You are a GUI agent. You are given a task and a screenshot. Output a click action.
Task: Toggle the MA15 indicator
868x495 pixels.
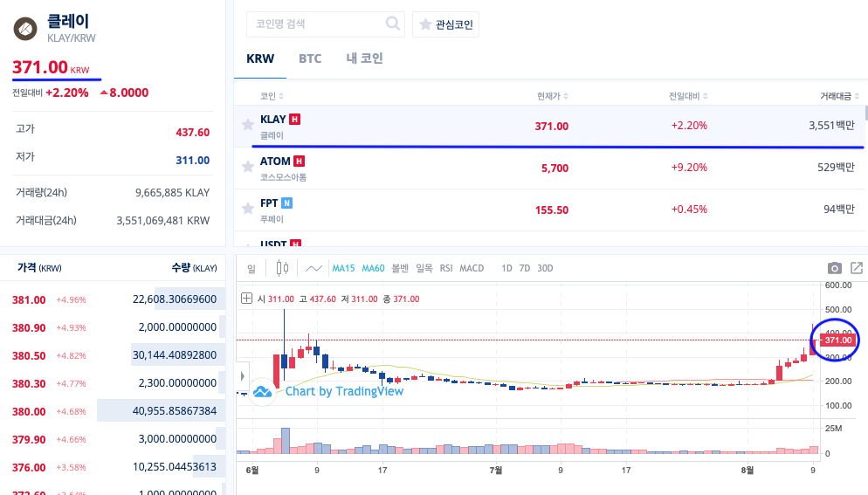click(x=343, y=268)
